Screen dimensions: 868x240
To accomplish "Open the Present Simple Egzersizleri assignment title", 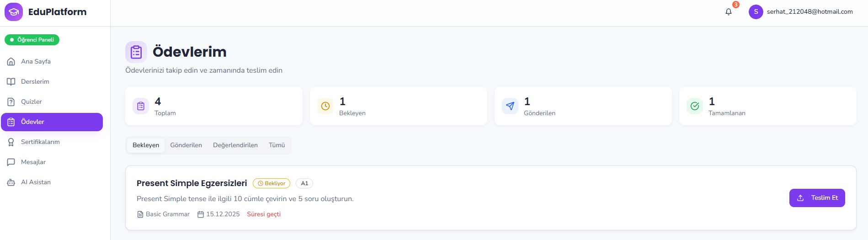I will point(192,183).
